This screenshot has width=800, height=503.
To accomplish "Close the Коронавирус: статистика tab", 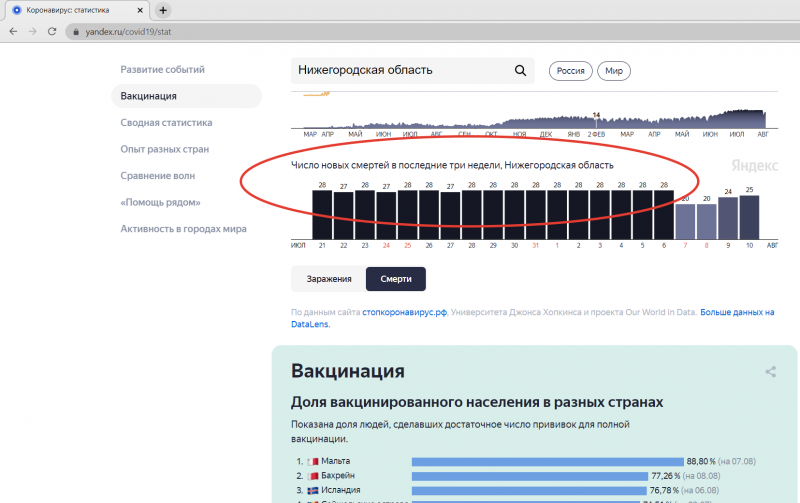I will [x=140, y=10].
